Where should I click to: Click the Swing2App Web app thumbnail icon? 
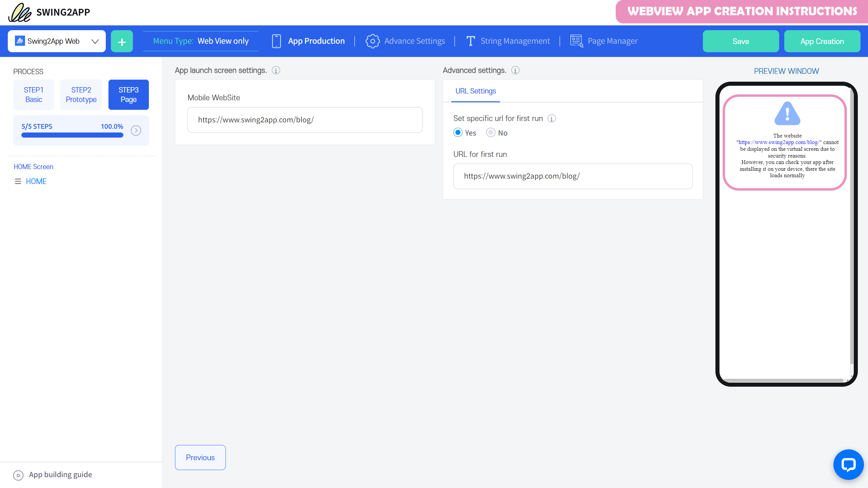(x=20, y=41)
